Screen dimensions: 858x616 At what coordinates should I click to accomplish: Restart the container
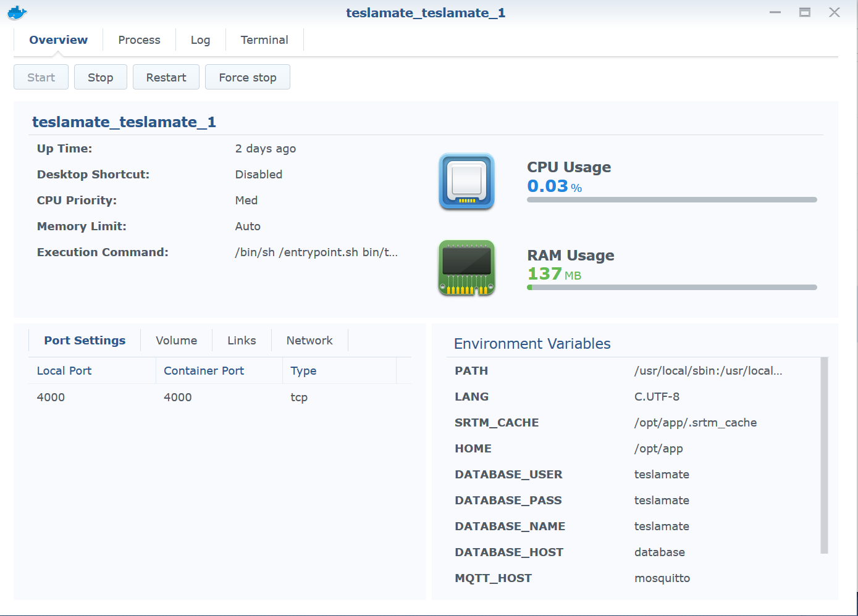click(x=166, y=77)
